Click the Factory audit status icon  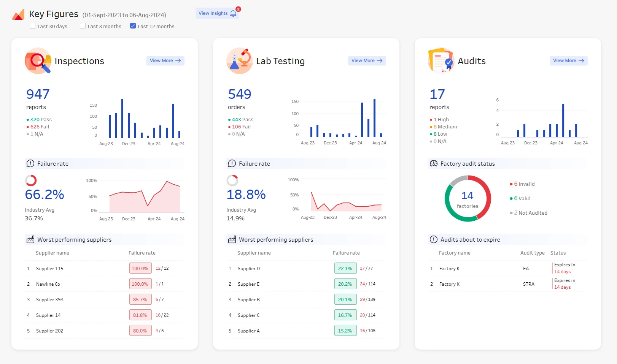click(434, 164)
